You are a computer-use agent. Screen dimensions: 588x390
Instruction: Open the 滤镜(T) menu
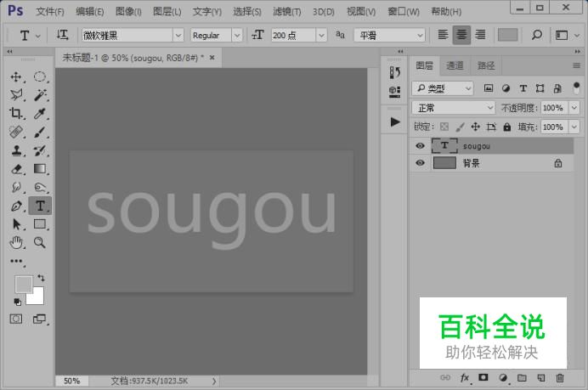(287, 12)
